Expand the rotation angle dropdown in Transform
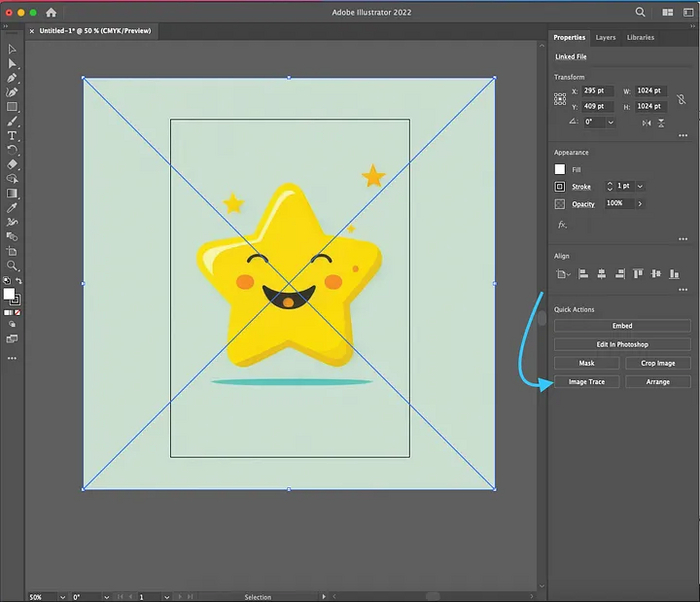Image resolution: width=700 pixels, height=602 pixels. tap(611, 122)
